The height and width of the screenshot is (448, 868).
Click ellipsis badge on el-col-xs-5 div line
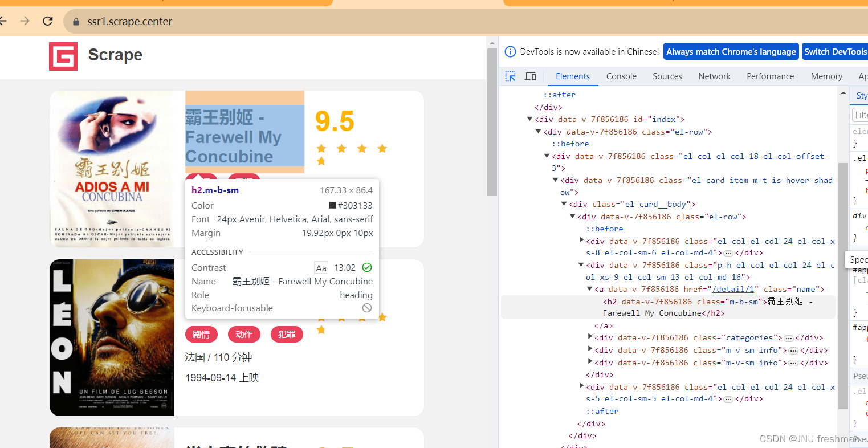point(728,399)
